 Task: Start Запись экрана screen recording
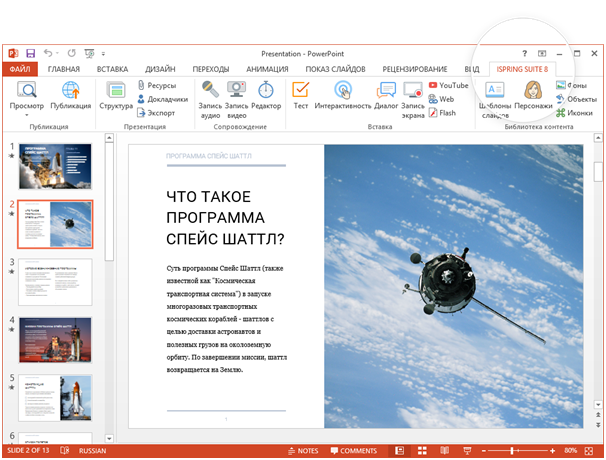click(413, 100)
